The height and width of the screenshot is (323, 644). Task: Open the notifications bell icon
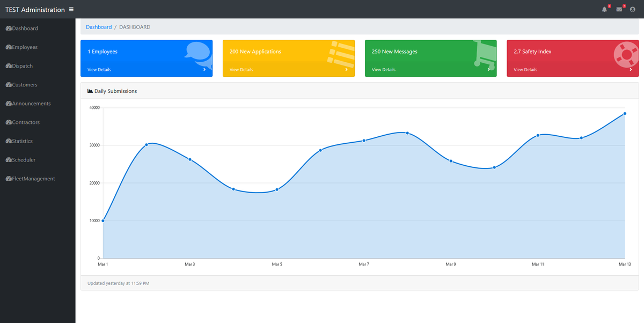604,9
